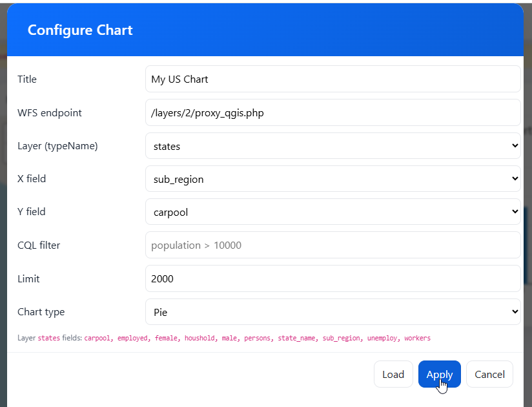Click the Configure Chart heading
The height and width of the screenshot is (407, 532).
pyautogui.click(x=80, y=30)
